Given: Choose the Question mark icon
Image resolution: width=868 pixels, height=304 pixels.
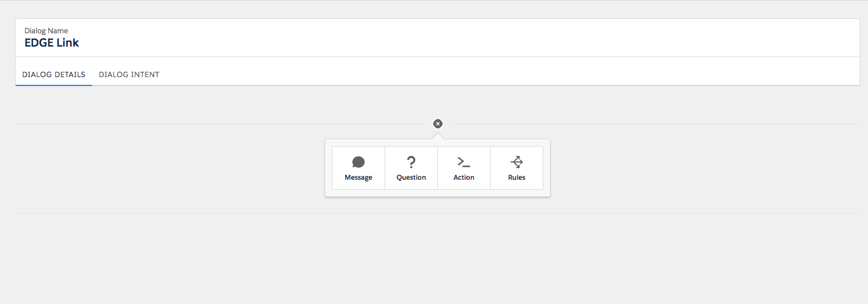Looking at the screenshot, I should (x=411, y=162).
